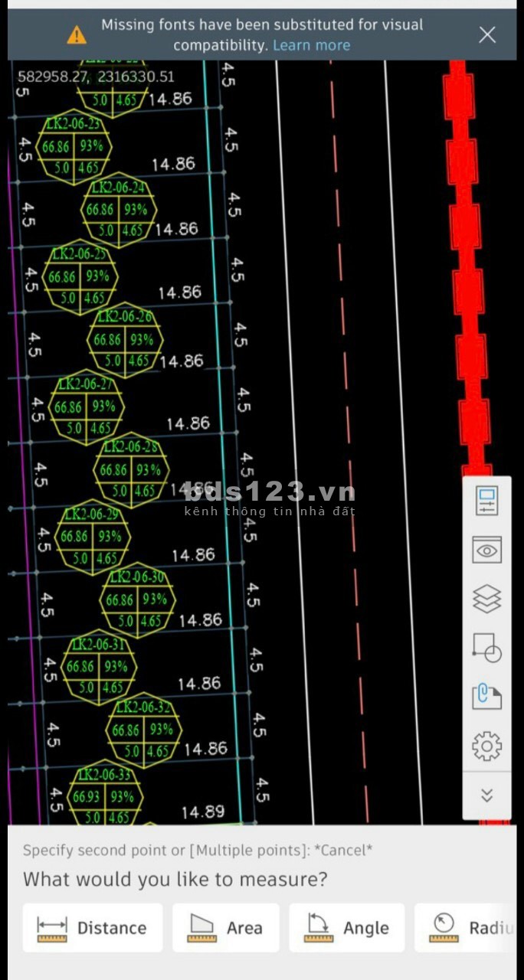Tap the coordinates readout 582958.27, 2316330.51

tap(96, 77)
